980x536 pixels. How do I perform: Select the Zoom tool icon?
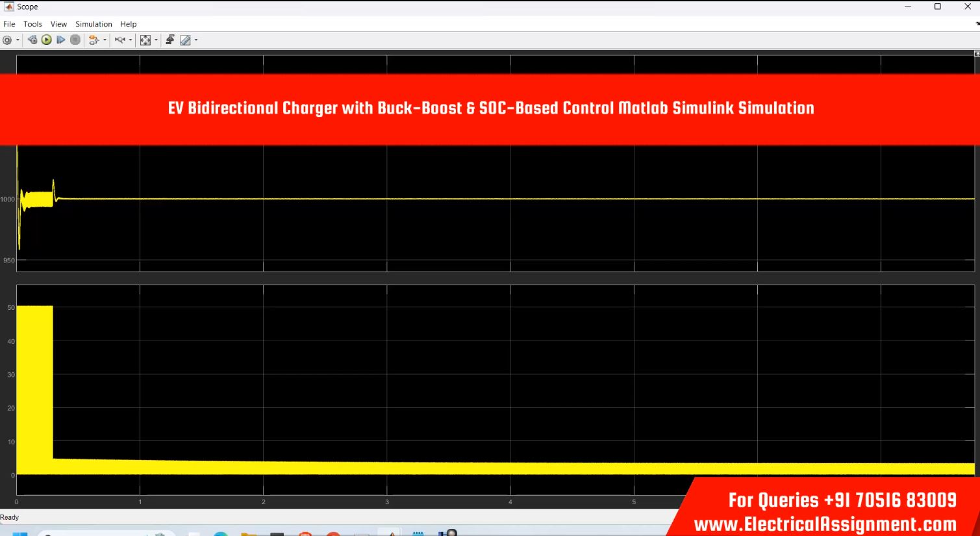tap(119, 40)
